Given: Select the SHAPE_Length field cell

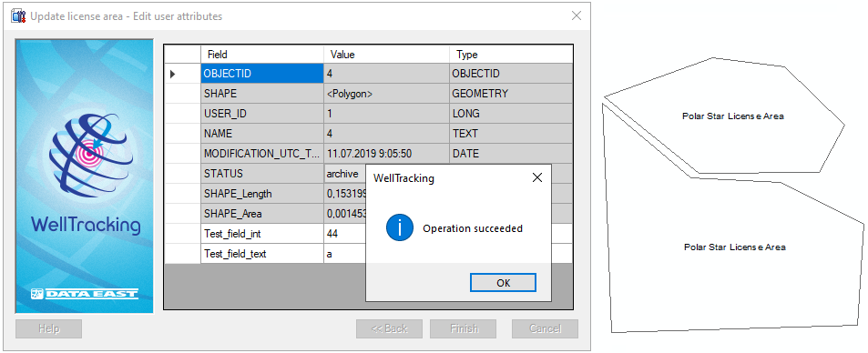Looking at the screenshot, I should [261, 194].
